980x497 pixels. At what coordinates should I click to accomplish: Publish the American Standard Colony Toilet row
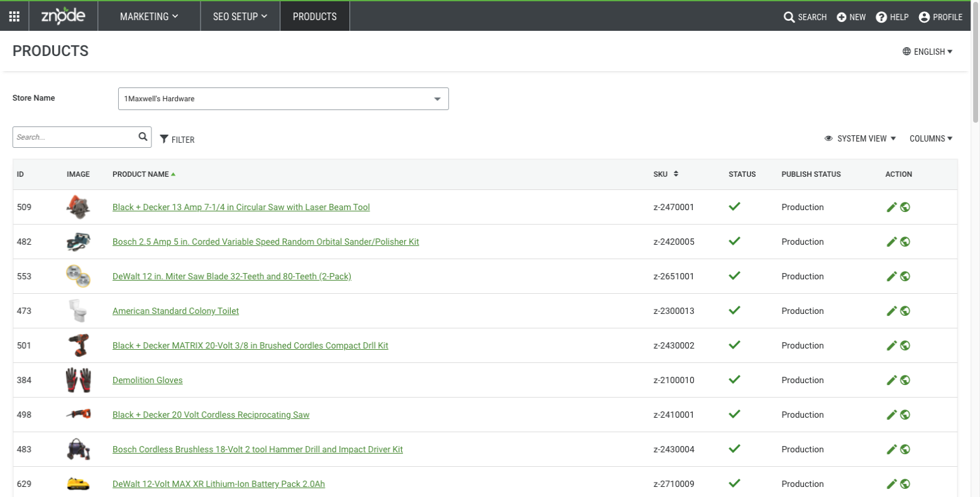point(905,311)
